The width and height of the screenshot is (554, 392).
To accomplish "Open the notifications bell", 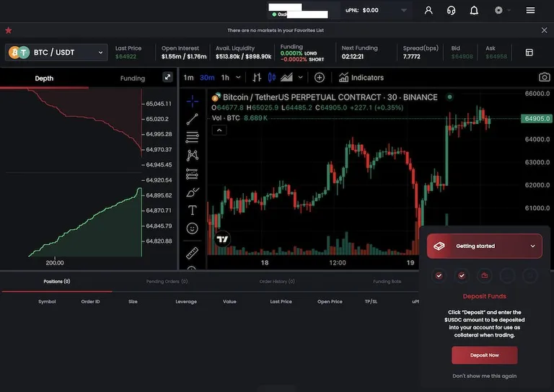I will point(474,10).
